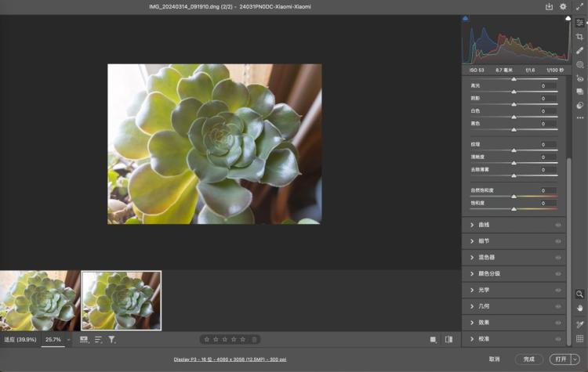
Task: Toggle visibility of 曲线 panel
Action: [559, 225]
